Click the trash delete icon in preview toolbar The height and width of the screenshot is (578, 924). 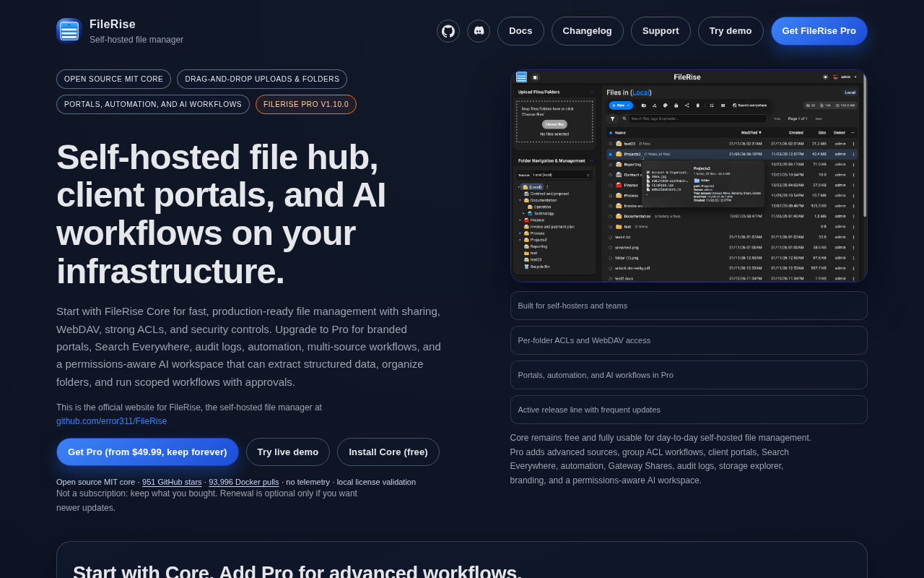698,105
